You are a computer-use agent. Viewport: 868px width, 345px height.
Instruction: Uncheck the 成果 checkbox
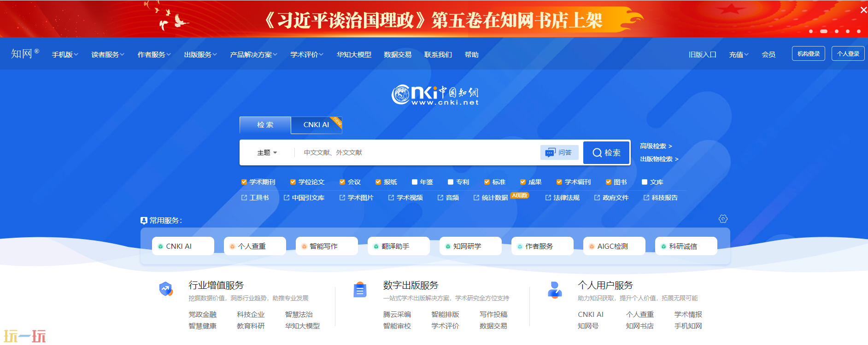[x=523, y=182]
